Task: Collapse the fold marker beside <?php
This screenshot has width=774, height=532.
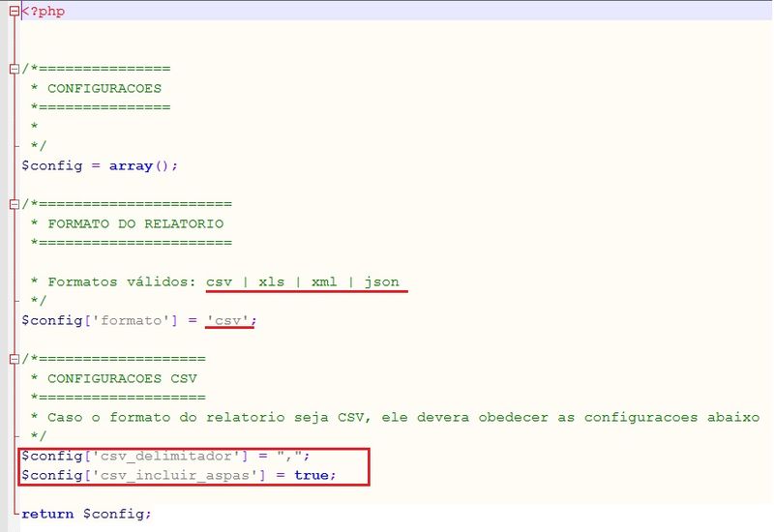Action: (x=14, y=12)
